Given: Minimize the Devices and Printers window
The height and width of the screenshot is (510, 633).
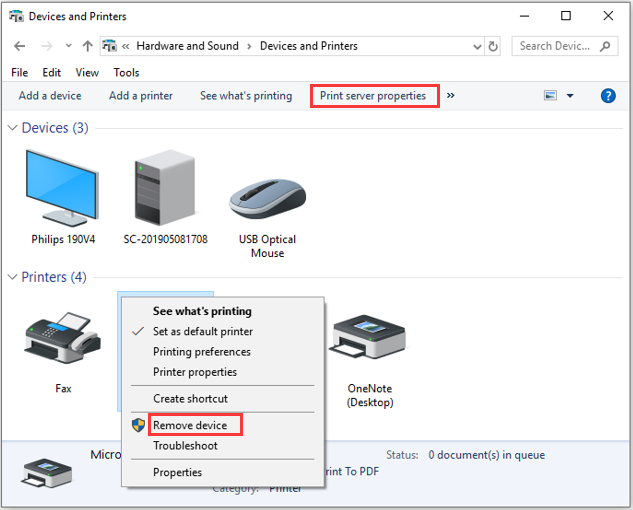Looking at the screenshot, I should pos(524,16).
